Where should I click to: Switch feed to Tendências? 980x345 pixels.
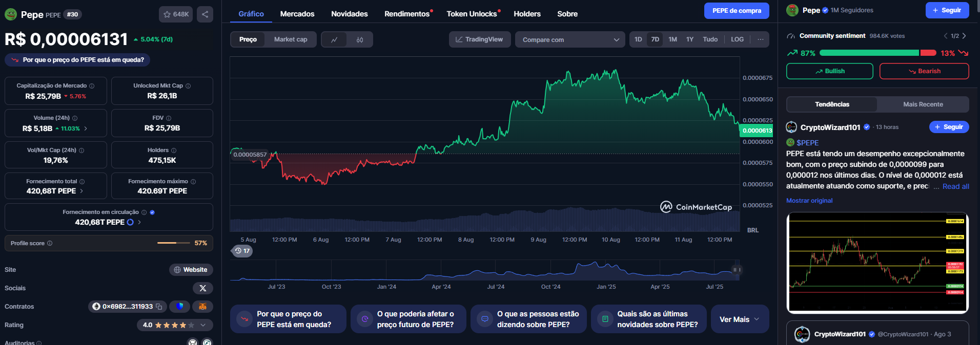[x=832, y=104]
